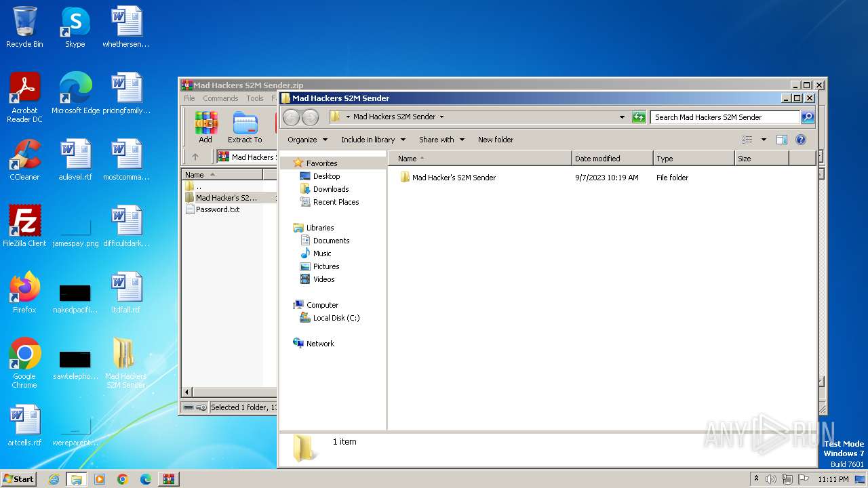Sort by the Date modified column
This screenshot has width=868, height=488.
612,159
